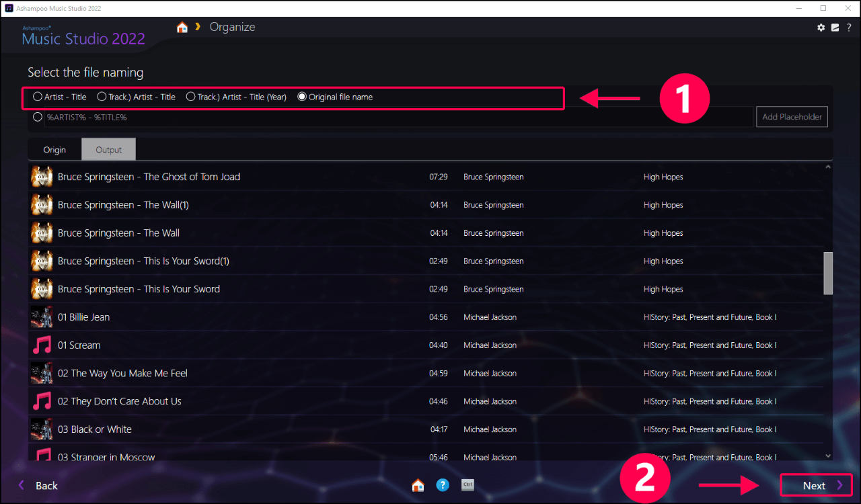
Task: Click album art of 02 The Way You Make Me Feel
Action: pos(42,373)
